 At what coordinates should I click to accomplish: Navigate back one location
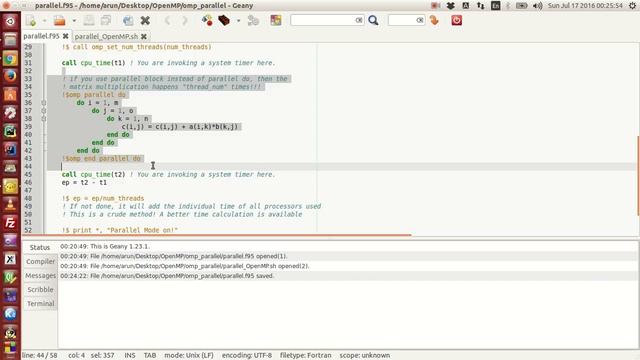[167, 20]
